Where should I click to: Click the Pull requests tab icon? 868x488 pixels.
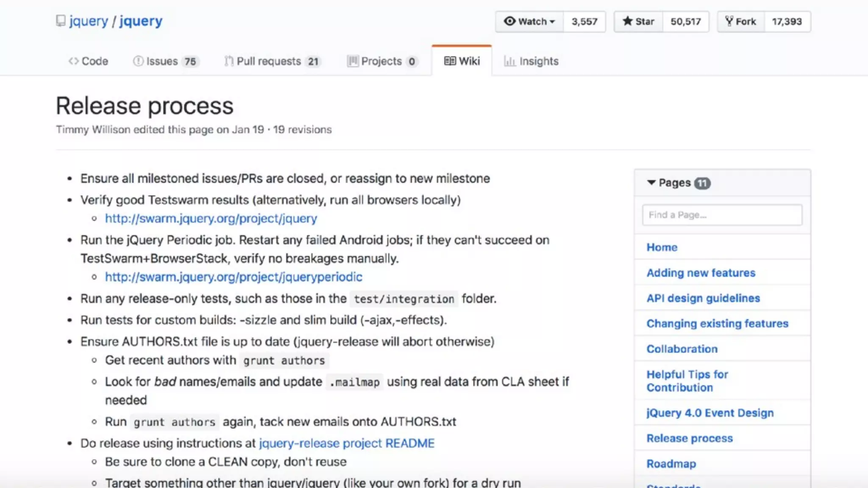pos(229,61)
